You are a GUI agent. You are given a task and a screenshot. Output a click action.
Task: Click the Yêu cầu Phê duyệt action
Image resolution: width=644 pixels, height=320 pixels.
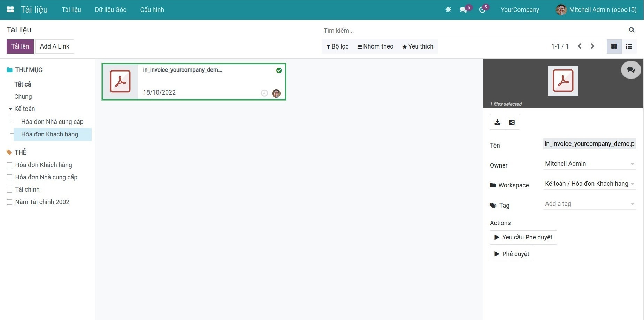coord(523,237)
